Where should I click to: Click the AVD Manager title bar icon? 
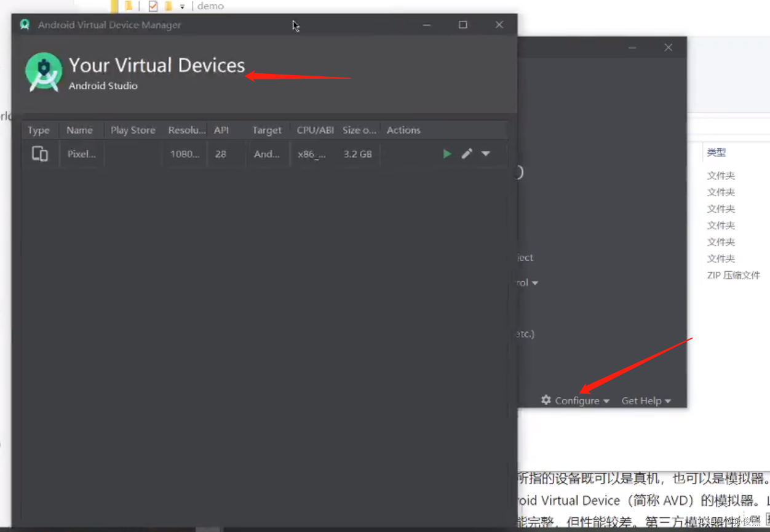[25, 25]
